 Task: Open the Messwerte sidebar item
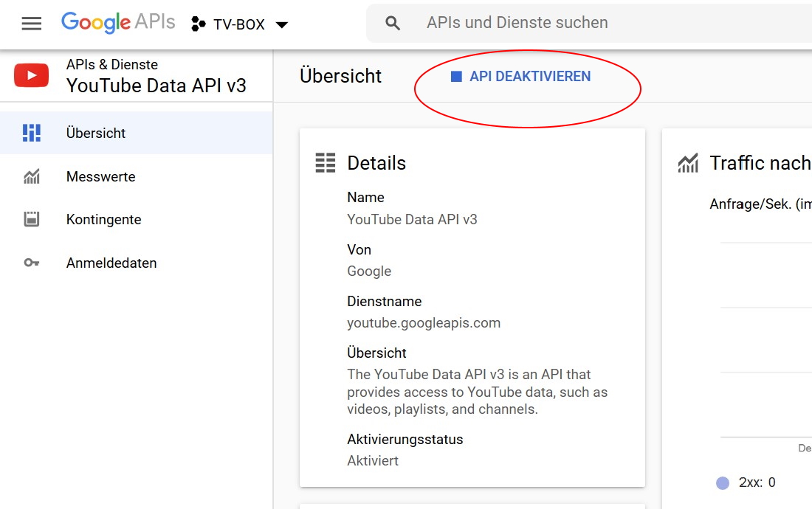pos(137,176)
